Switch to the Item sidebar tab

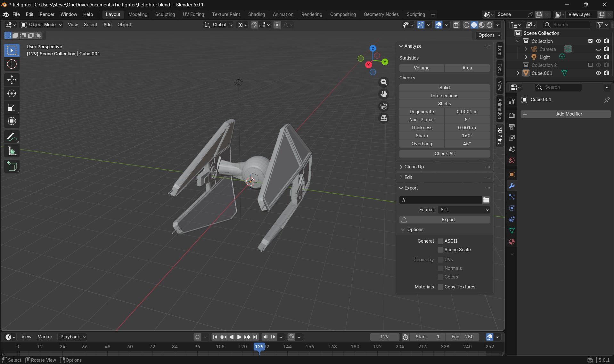click(x=500, y=50)
